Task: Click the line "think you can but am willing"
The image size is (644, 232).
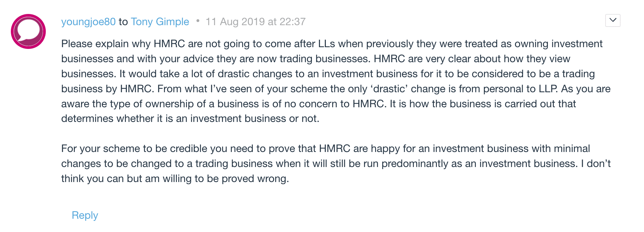Action: click(x=175, y=179)
